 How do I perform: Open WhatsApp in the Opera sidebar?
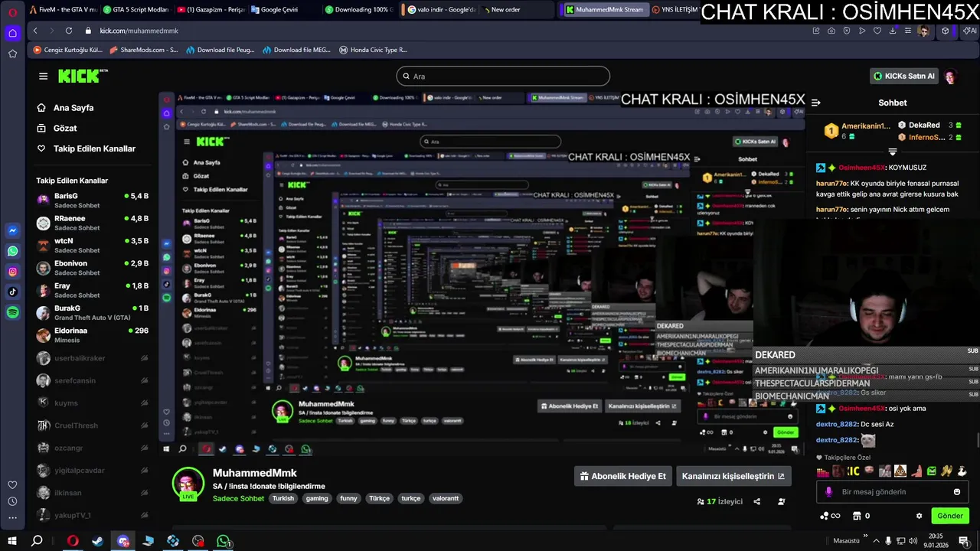coord(13,251)
